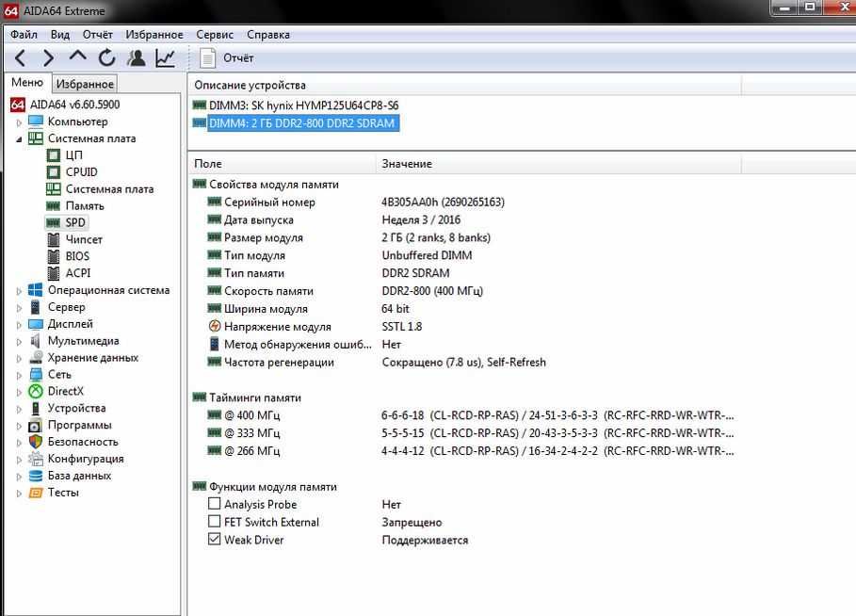Click the Windows logo icon for Операционная система
Image resolution: width=856 pixels, height=616 pixels.
36,290
